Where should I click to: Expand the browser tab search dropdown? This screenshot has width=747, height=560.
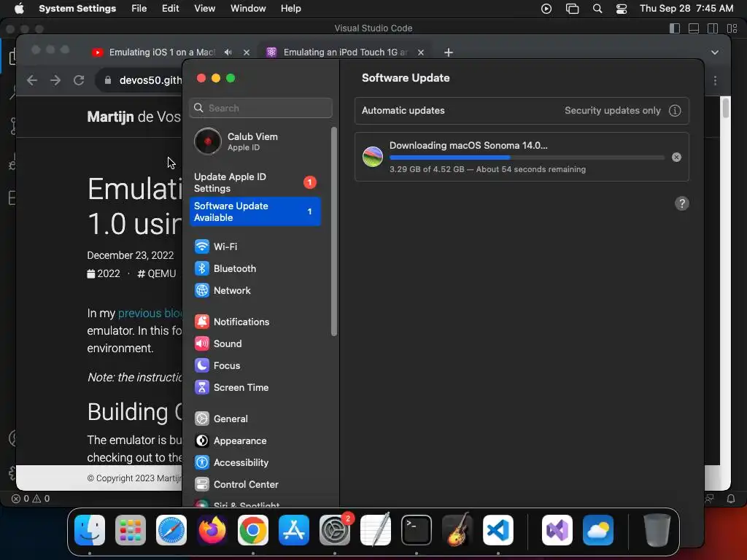pyautogui.click(x=715, y=52)
